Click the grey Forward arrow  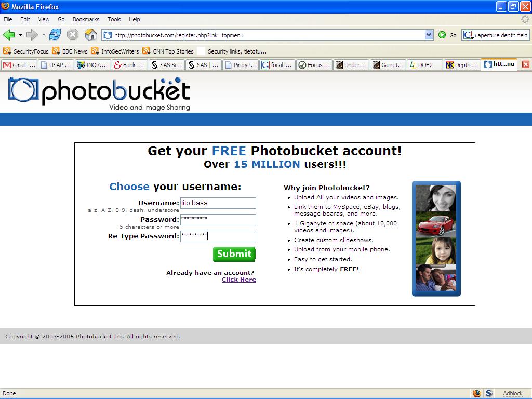[x=32, y=35]
